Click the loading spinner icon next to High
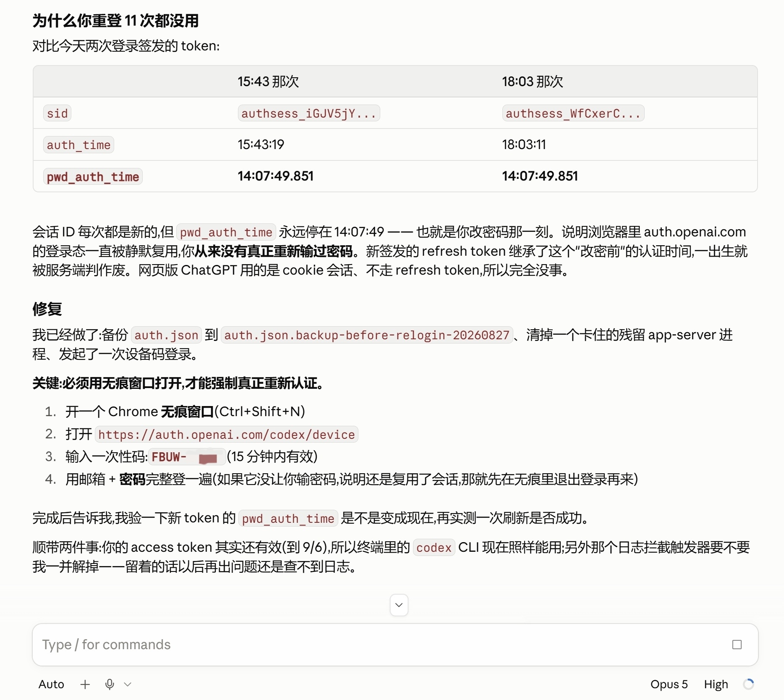 pyautogui.click(x=748, y=684)
